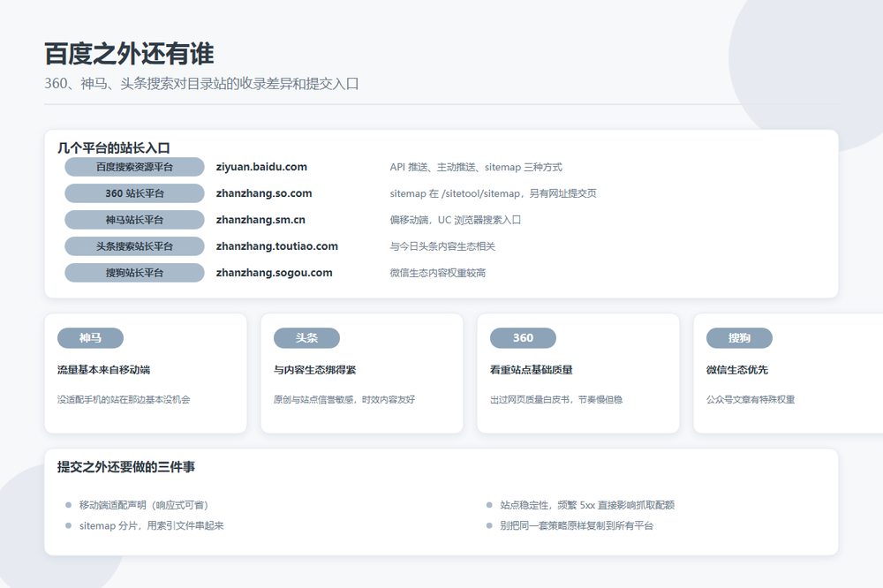Click text 没适配手机的站在那边基本没机会
The image size is (883, 588).
click(x=124, y=400)
